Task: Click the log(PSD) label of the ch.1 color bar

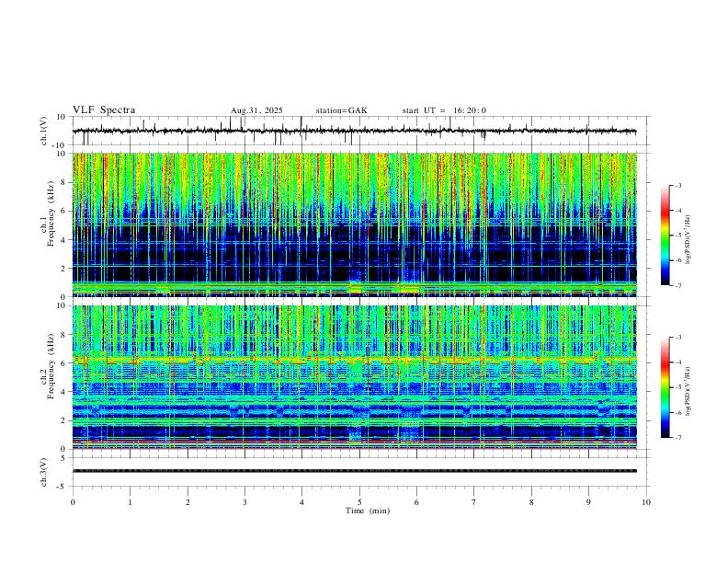Action: click(x=688, y=240)
